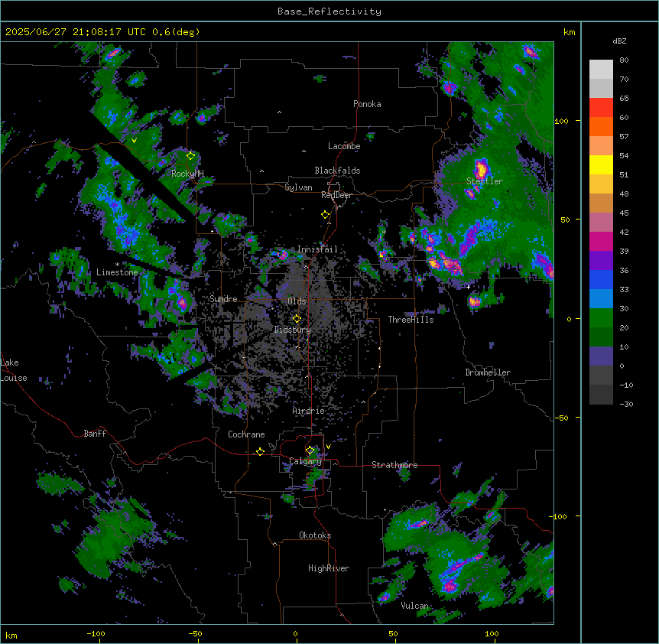Click the Base_Reflectivity title
This screenshot has width=659, height=644.
pos(329,11)
